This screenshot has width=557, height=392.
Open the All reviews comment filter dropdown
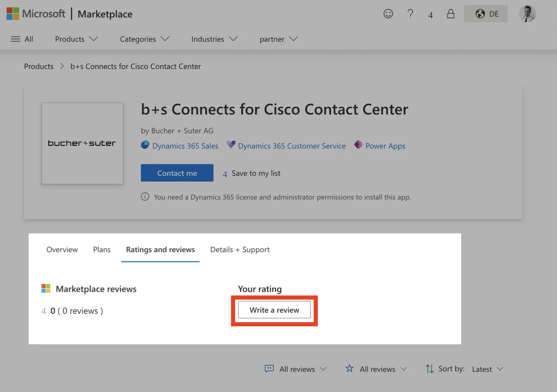(296, 369)
